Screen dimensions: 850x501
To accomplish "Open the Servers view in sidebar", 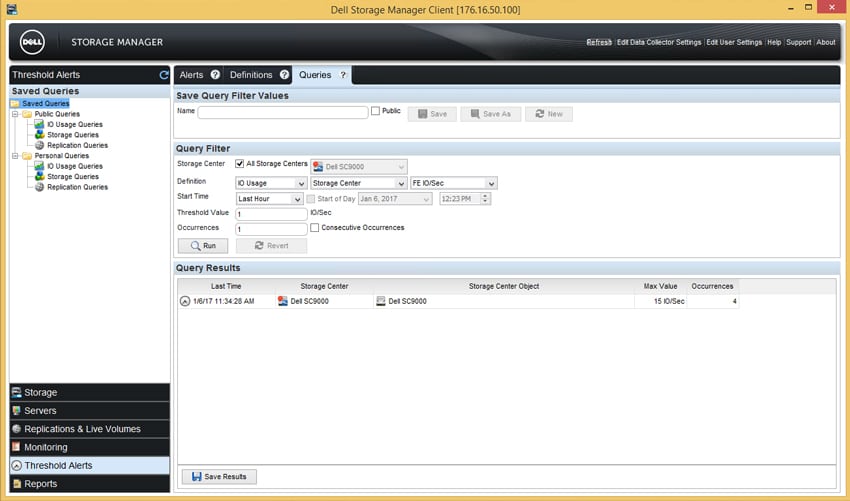I will point(89,410).
